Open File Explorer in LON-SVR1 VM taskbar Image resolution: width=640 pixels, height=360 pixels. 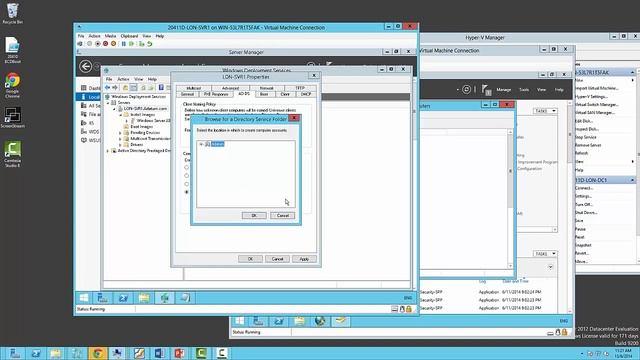click(x=144, y=298)
